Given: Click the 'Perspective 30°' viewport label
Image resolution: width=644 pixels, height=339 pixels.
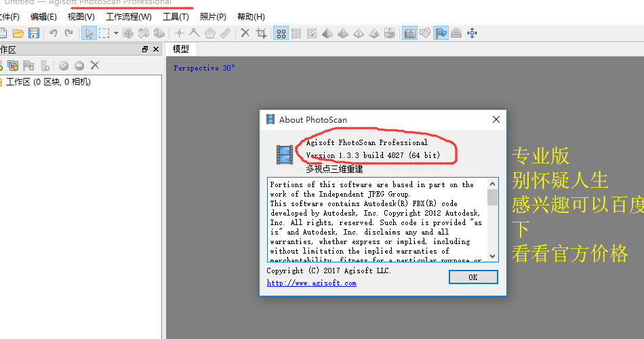Looking at the screenshot, I should (204, 68).
